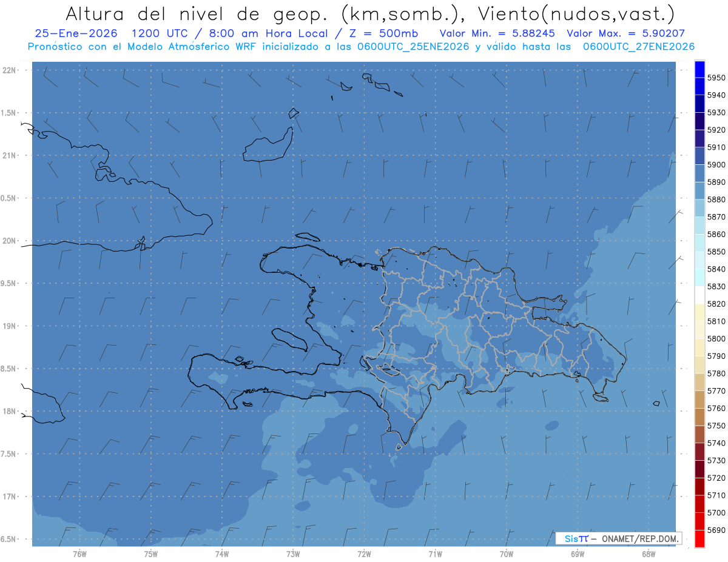Click the brown swatch between 5760 and 5750
Screen dimensions: 728x562
pos(699,417)
